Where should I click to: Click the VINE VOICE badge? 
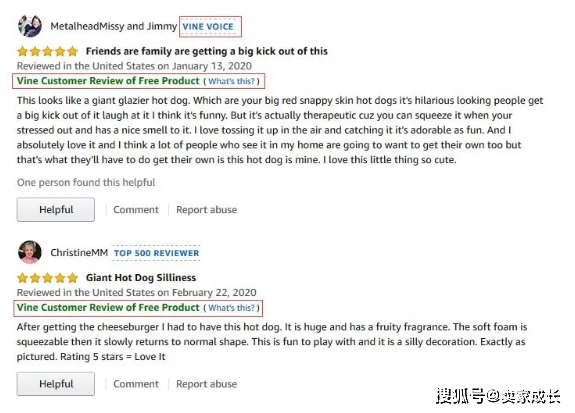pyautogui.click(x=208, y=26)
